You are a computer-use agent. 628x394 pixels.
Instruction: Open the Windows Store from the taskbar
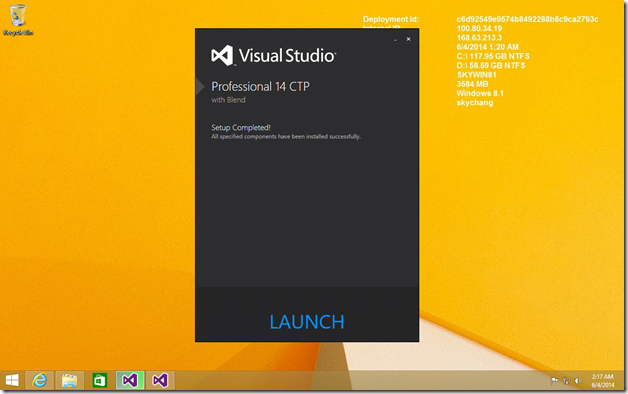point(99,380)
